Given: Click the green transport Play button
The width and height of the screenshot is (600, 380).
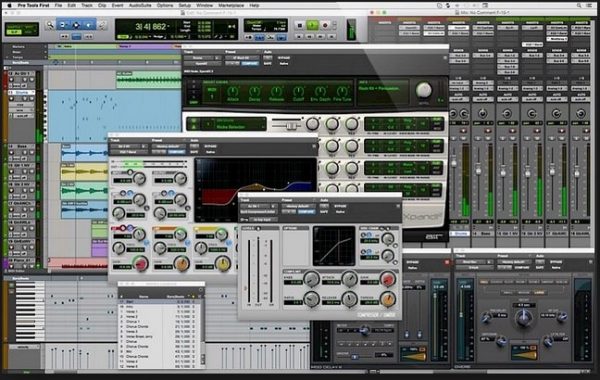Looking at the screenshot, I should pos(313,26).
